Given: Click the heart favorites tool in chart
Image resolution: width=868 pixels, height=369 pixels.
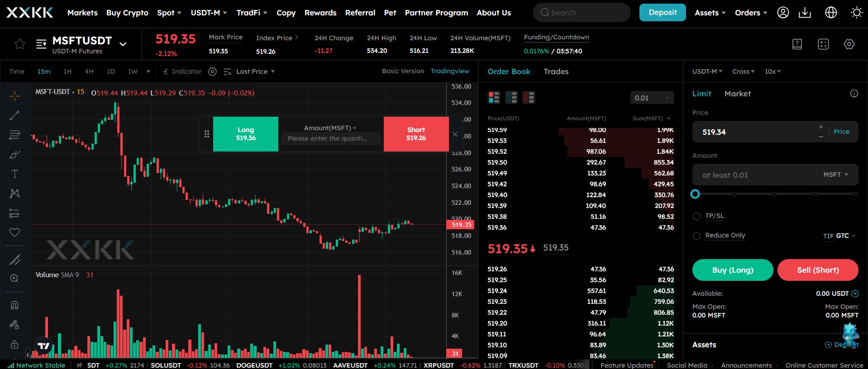Looking at the screenshot, I should click(14, 232).
